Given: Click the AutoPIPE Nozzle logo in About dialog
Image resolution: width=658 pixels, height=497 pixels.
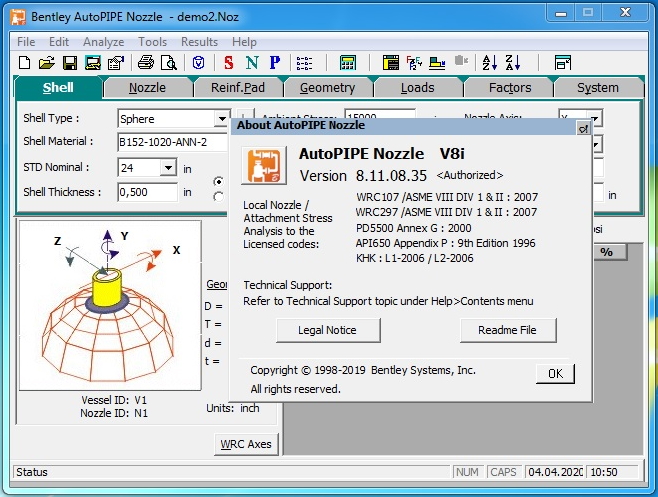Looking at the screenshot, I should tap(264, 165).
